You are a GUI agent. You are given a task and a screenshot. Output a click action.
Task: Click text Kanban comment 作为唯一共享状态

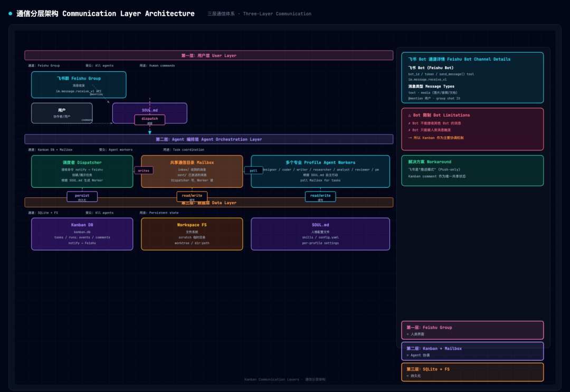[437, 177]
